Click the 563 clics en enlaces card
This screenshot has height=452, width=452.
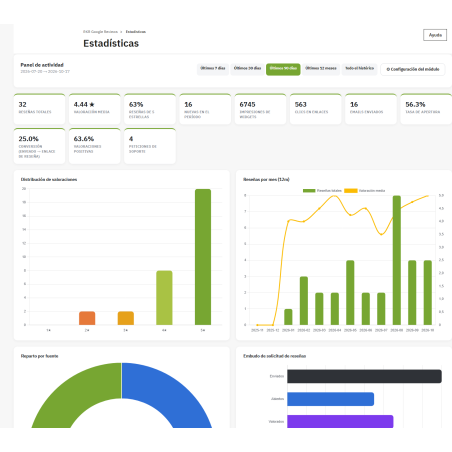click(316, 109)
